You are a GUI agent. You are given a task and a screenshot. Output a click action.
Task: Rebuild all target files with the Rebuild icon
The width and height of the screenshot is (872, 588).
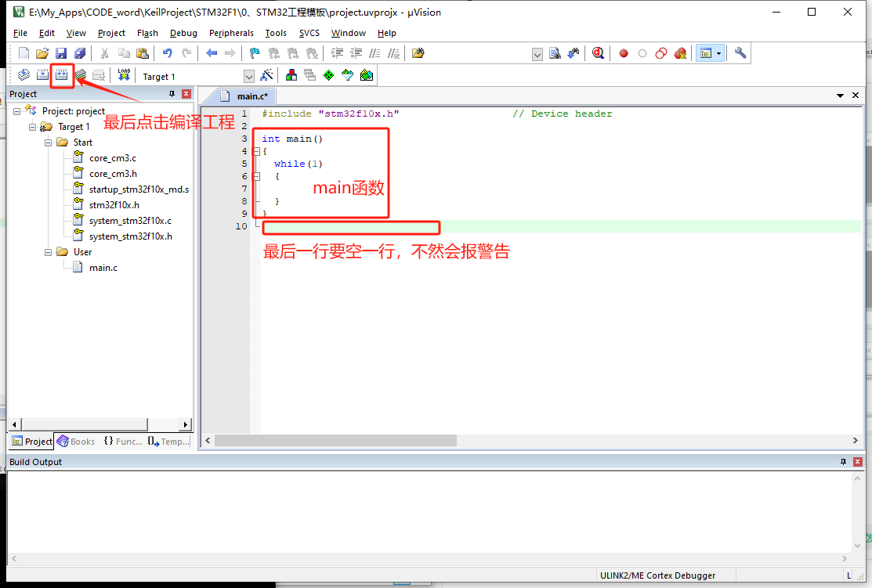61,75
